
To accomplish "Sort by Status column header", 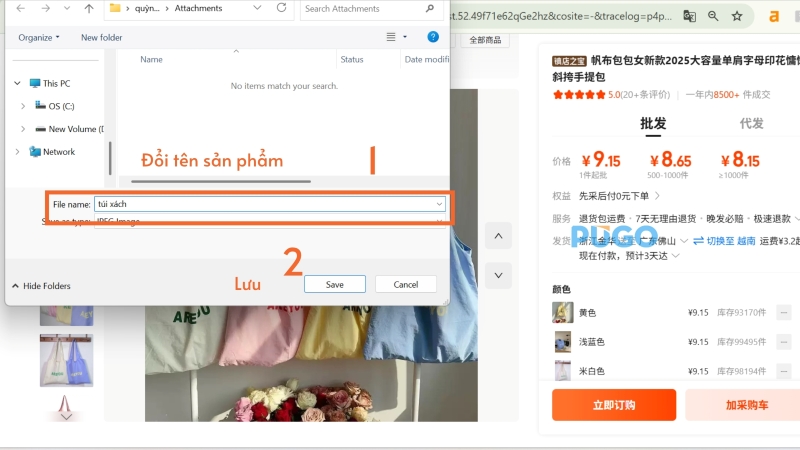I will 352,59.
